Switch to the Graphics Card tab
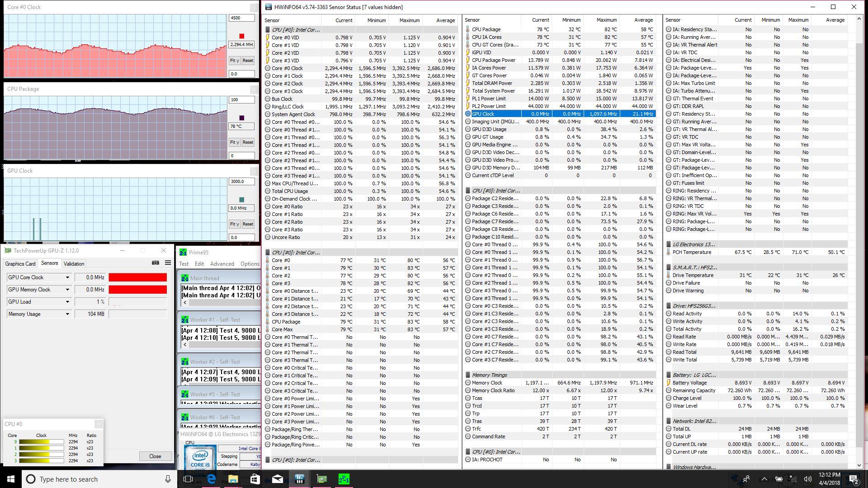 point(20,264)
